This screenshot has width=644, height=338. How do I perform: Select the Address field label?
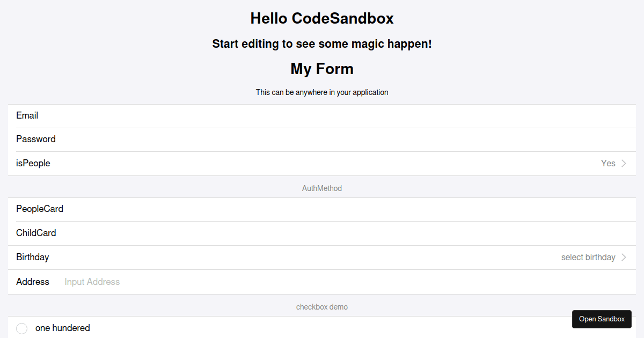click(33, 282)
